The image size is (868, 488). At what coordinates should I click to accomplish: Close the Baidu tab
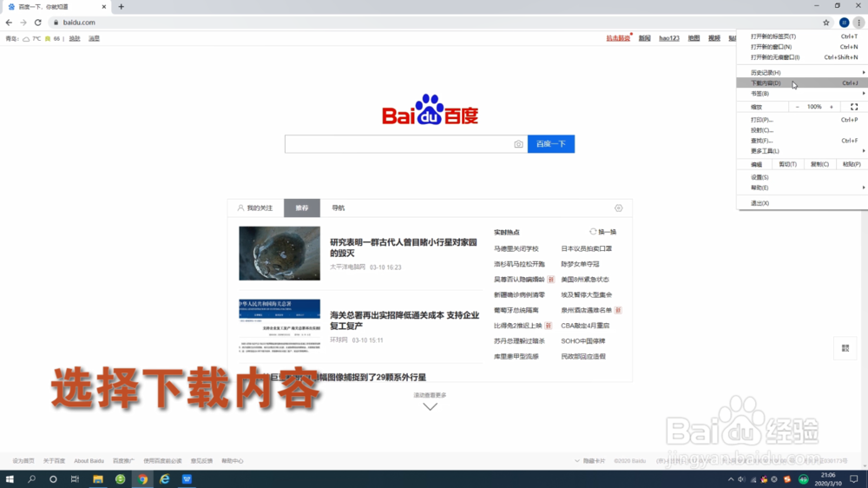(103, 7)
